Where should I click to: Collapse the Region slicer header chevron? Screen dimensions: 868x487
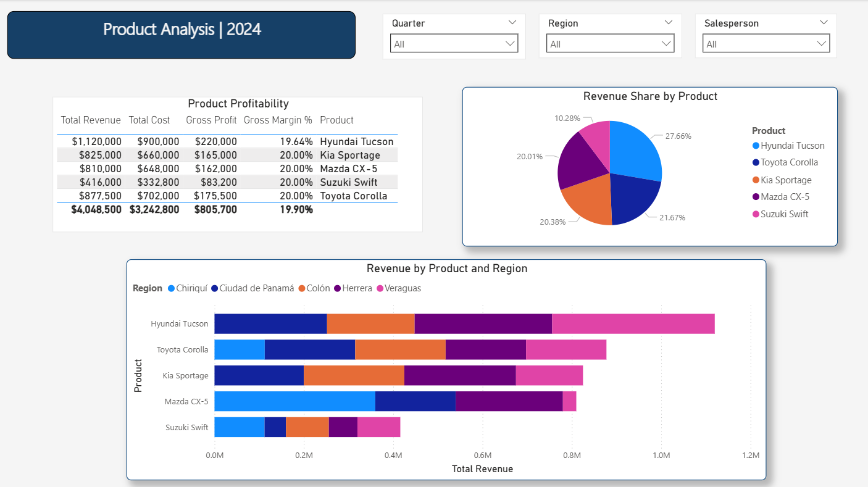coord(668,23)
